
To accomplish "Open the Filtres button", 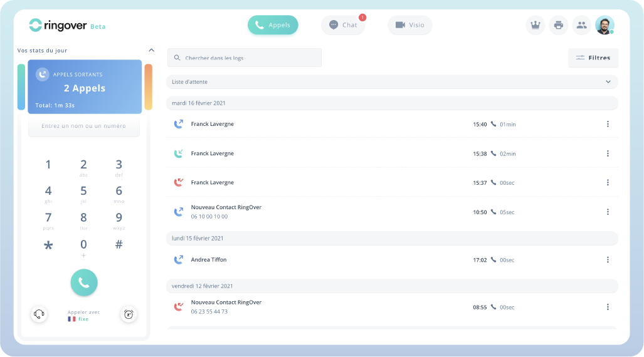I will click(593, 58).
